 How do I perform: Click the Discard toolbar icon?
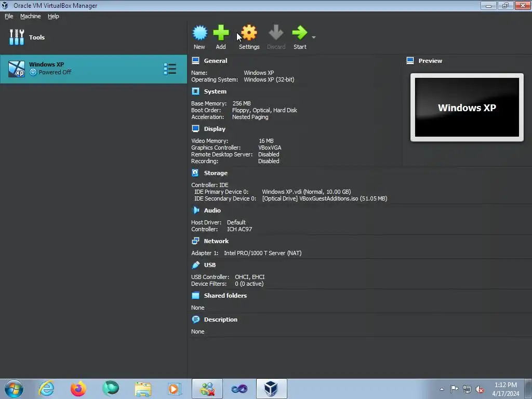coord(276,33)
